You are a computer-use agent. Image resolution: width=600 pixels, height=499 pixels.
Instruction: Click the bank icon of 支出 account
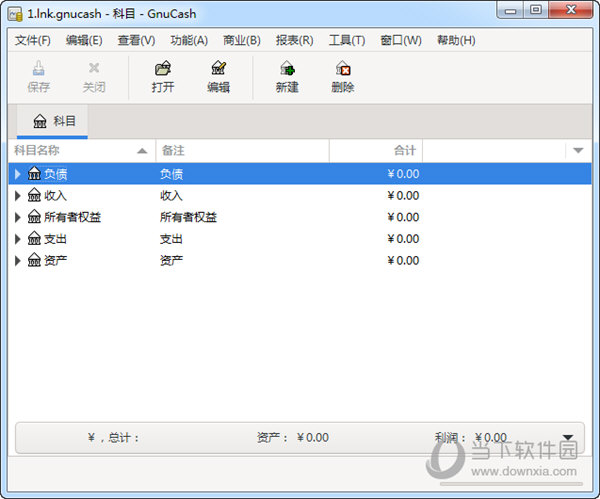34,239
